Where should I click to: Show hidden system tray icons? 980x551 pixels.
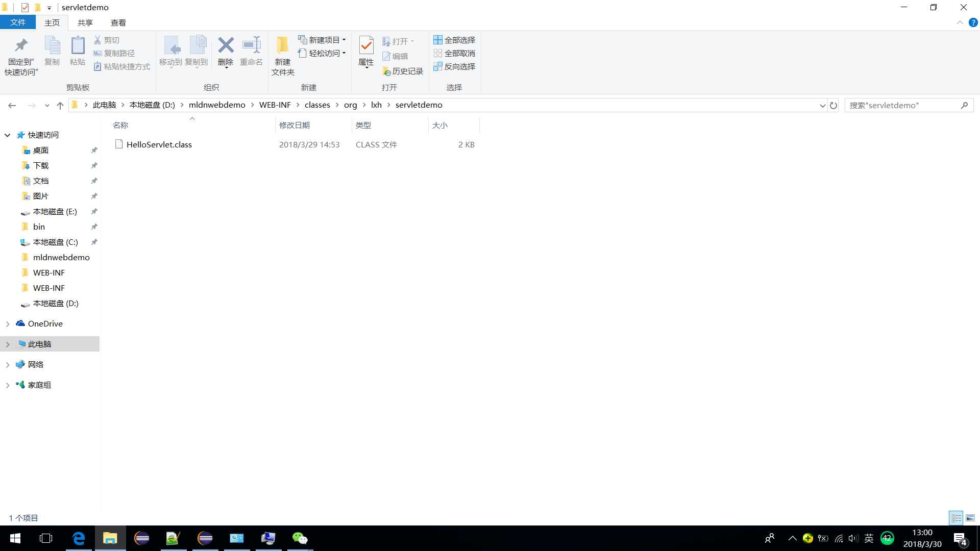coord(793,538)
